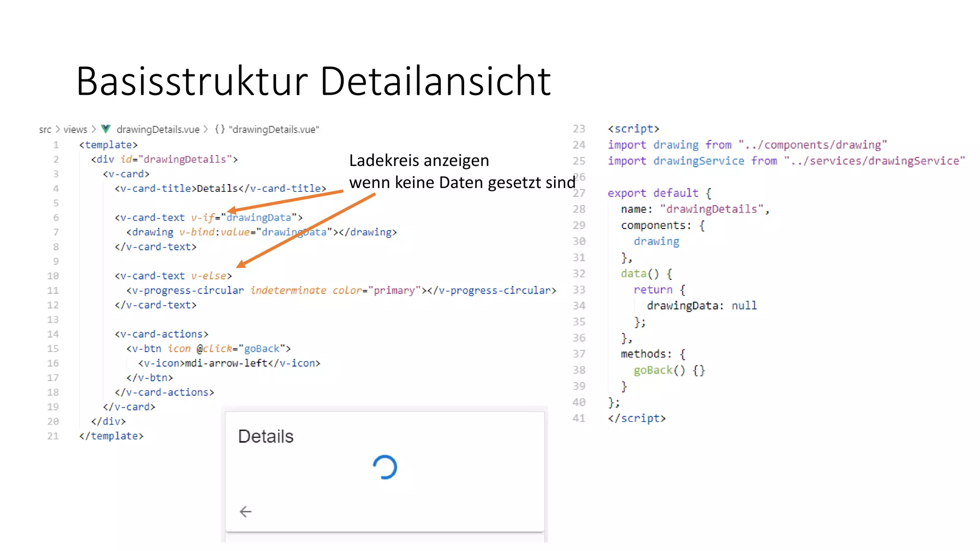Click the v-progress-circular indeterminate code line
The width and height of the screenshot is (980, 551).
point(341,290)
